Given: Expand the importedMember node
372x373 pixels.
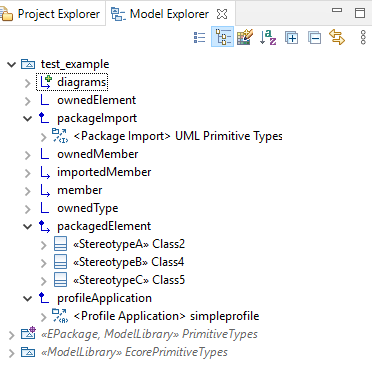Looking at the screenshot, I should [28, 173].
